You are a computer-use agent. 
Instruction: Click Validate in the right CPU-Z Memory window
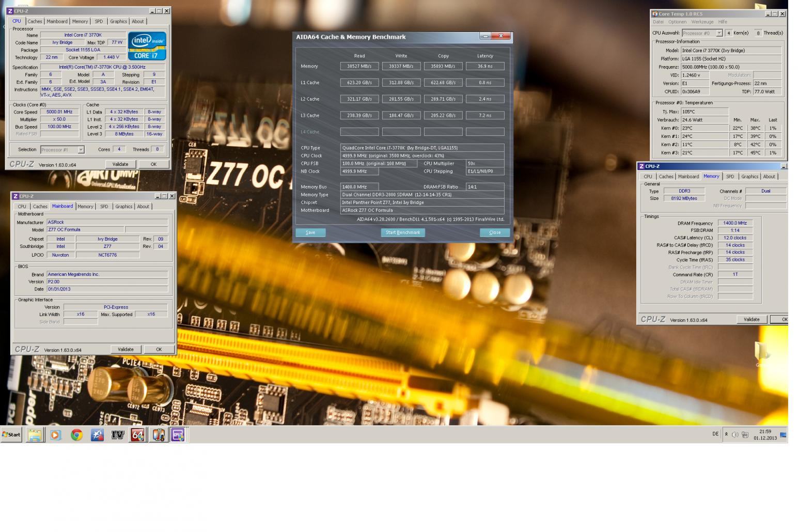pos(752,320)
